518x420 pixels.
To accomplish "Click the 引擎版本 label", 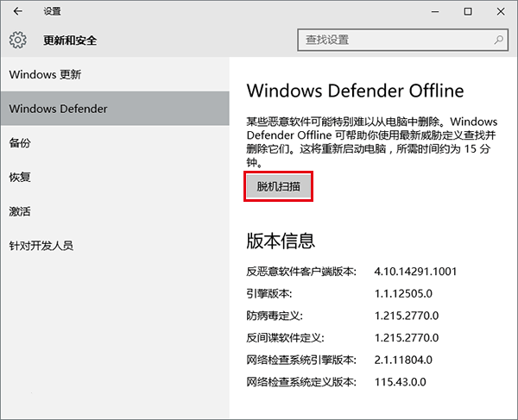I will click(269, 293).
